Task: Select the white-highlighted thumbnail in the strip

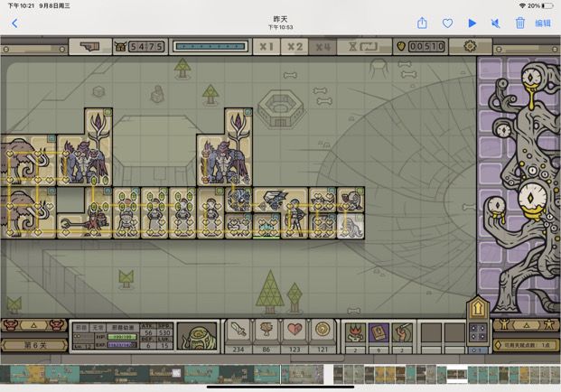Action: coord(456,374)
